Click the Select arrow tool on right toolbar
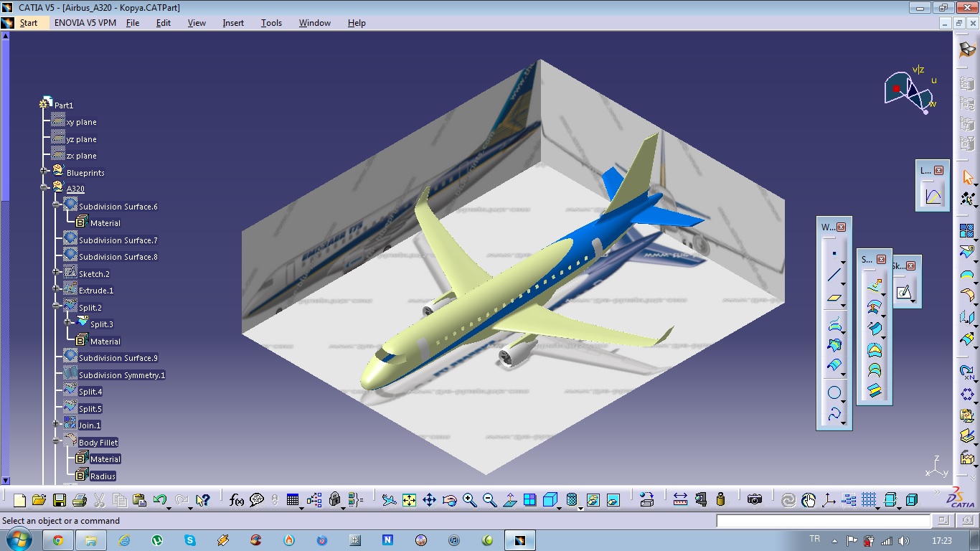The width and height of the screenshot is (980, 551). (968, 176)
